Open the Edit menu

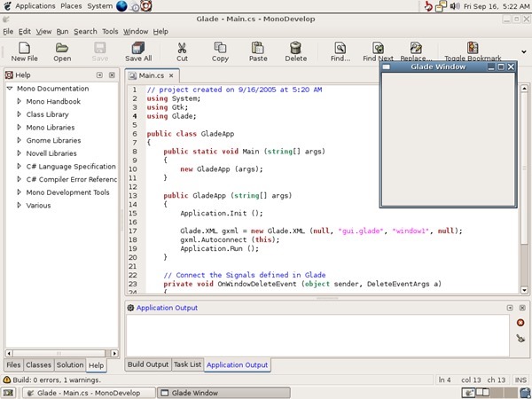tap(25, 32)
